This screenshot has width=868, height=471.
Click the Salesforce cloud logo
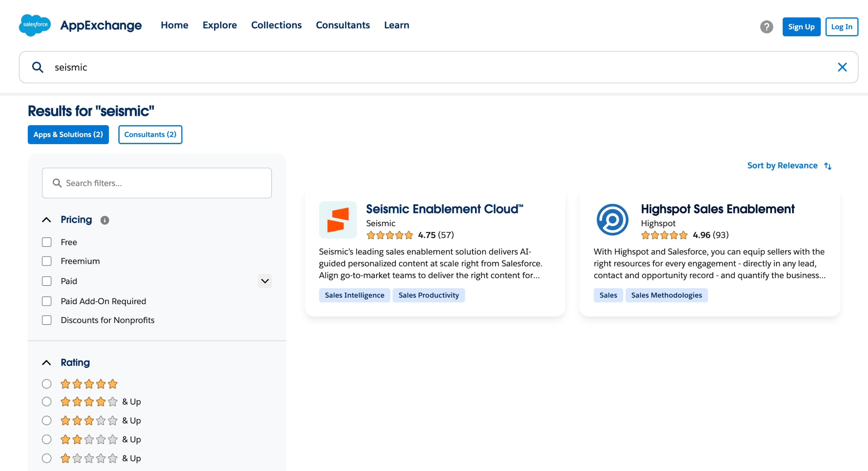[35, 25]
